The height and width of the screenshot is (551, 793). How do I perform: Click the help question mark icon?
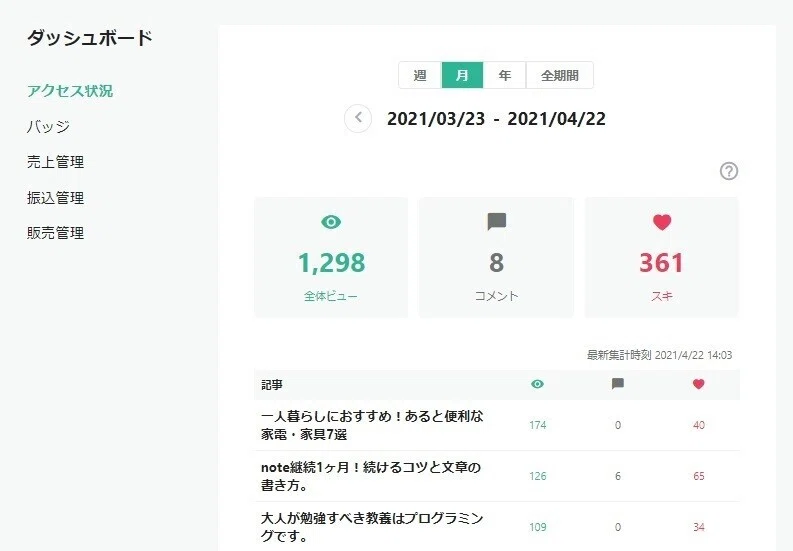[x=729, y=171]
